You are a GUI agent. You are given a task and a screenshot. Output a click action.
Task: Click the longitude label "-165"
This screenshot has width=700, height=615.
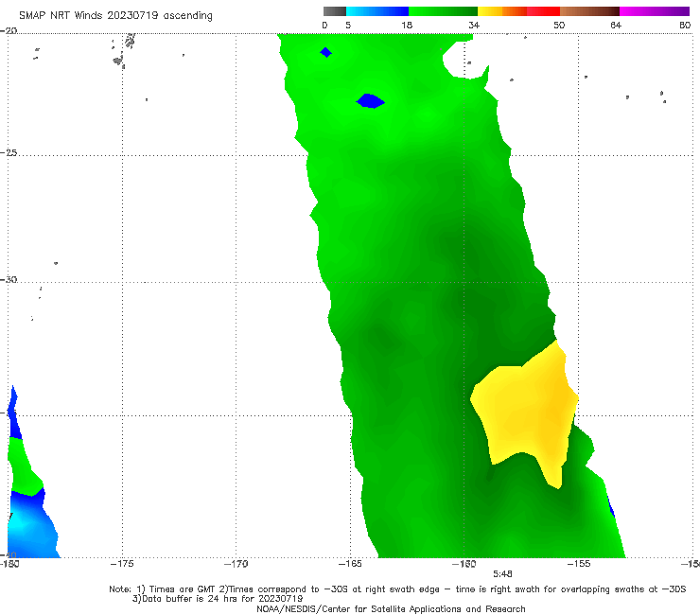pos(350,564)
